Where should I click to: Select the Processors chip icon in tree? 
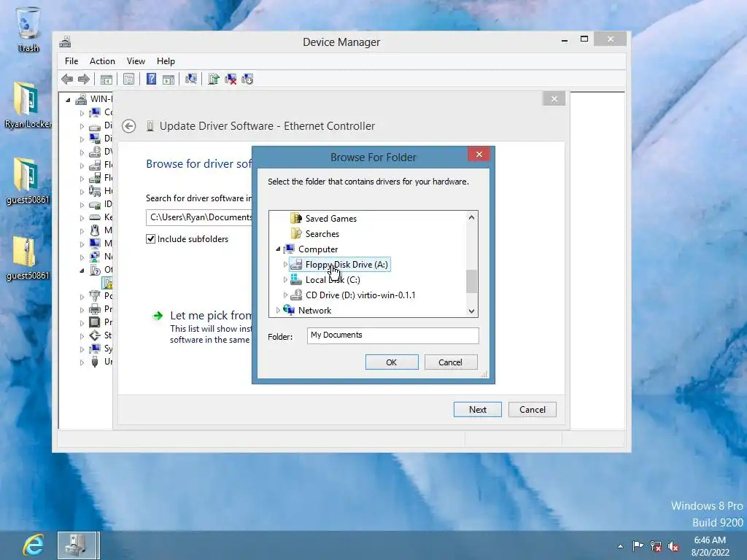(x=95, y=322)
